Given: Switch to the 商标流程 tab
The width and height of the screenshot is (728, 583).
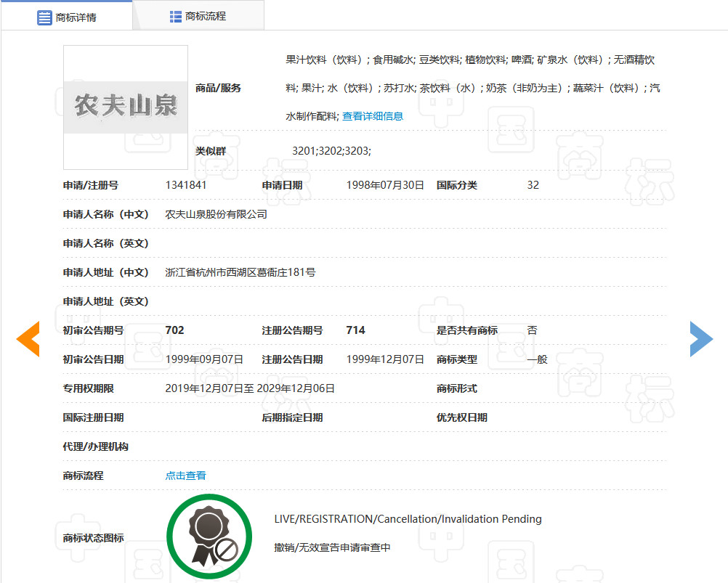Looking at the screenshot, I should click(x=198, y=16).
